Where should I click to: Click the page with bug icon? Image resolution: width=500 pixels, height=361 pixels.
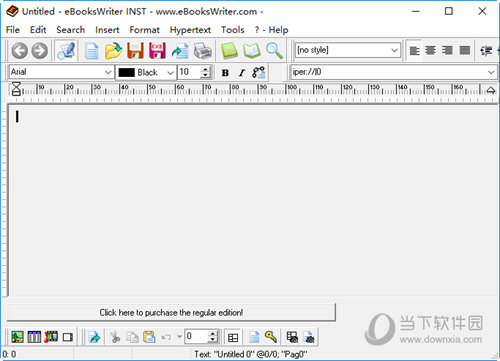coord(309,337)
